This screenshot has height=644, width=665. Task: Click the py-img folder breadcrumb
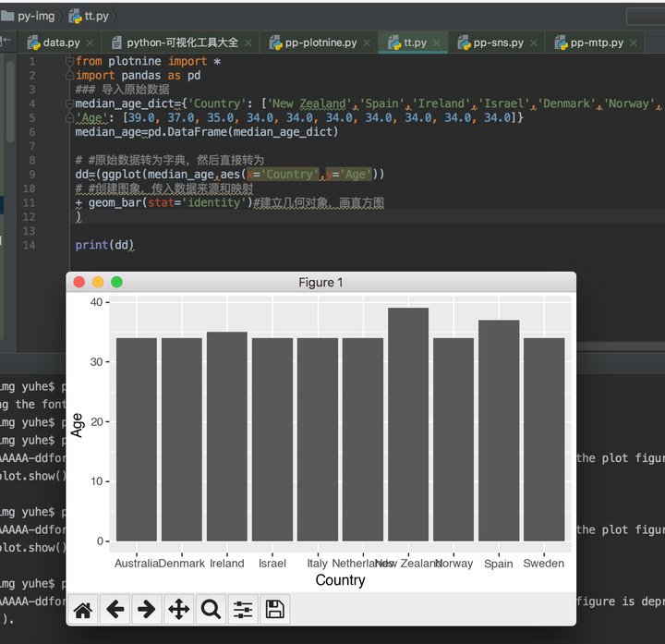35,16
